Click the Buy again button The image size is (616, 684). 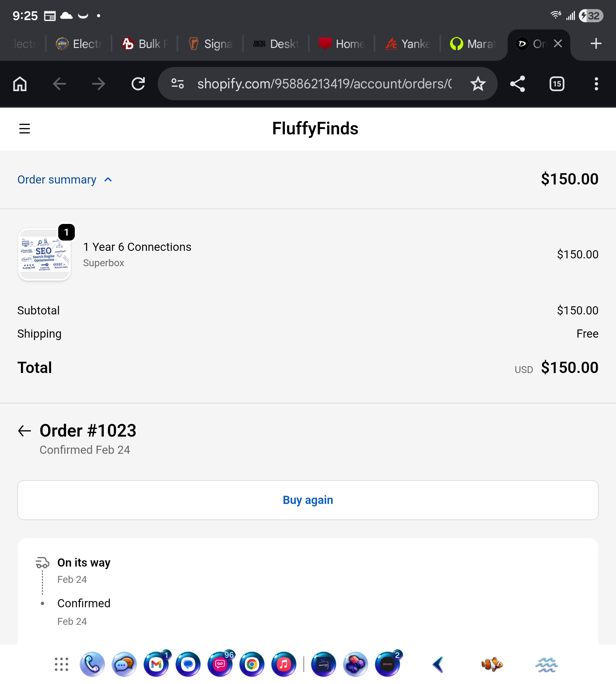308,500
